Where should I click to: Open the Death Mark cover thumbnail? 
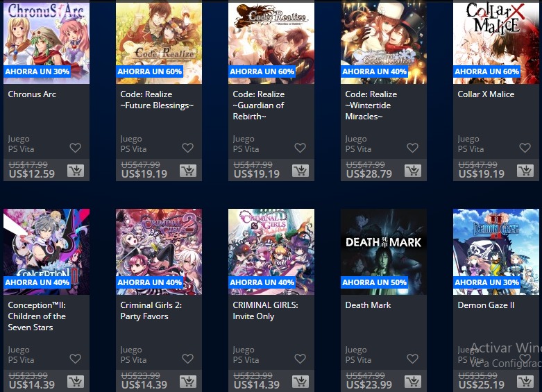[384, 252]
